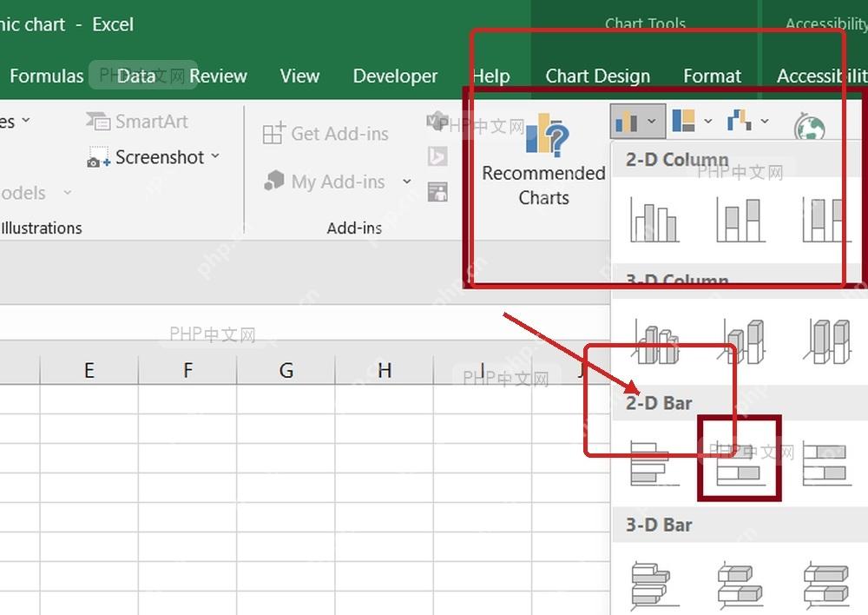Select 2-D 100% Stacked Bar chart

[x=827, y=463]
